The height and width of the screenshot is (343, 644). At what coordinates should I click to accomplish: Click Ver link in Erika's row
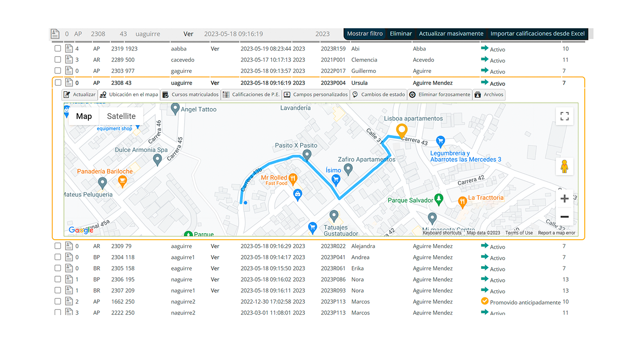click(x=215, y=268)
